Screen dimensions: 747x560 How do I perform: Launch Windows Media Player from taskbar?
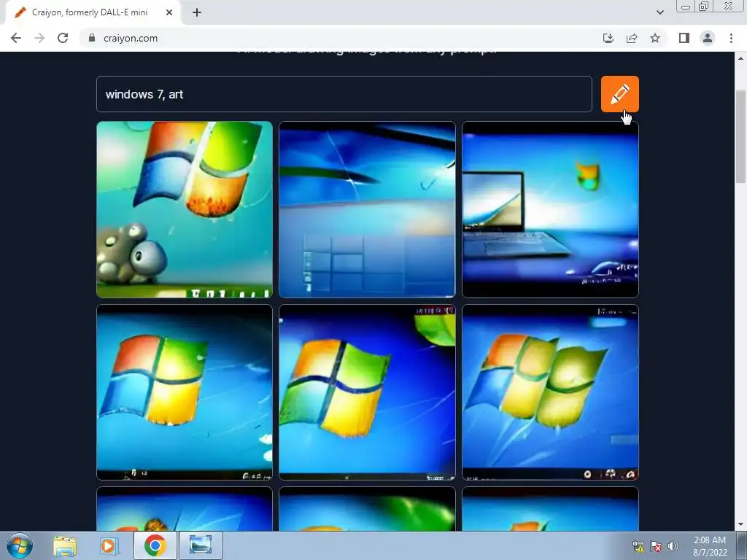click(109, 545)
